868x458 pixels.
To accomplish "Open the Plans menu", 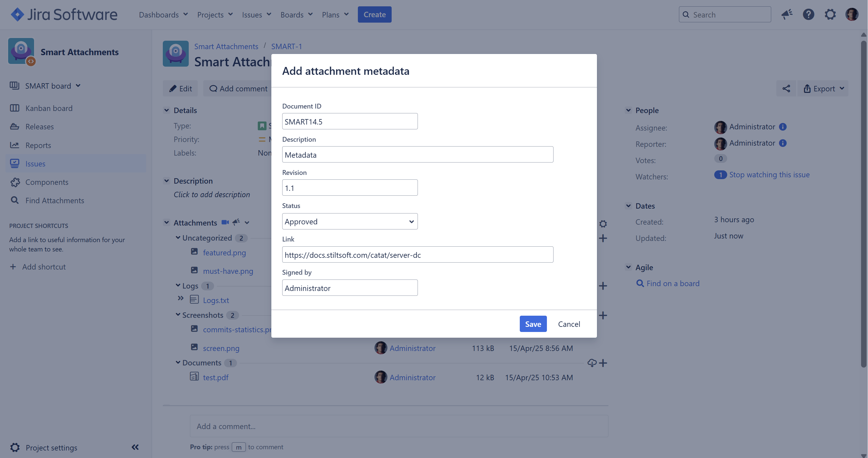I will 335,14.
